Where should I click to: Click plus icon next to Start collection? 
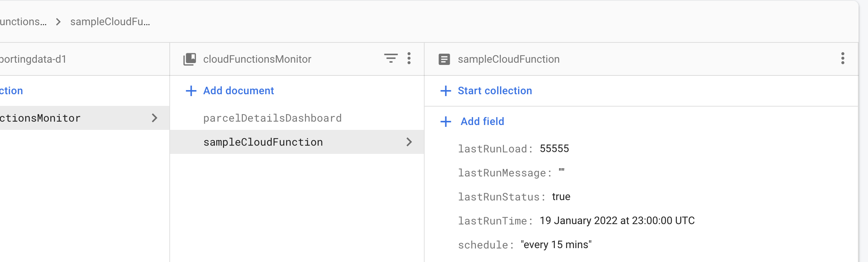click(446, 91)
